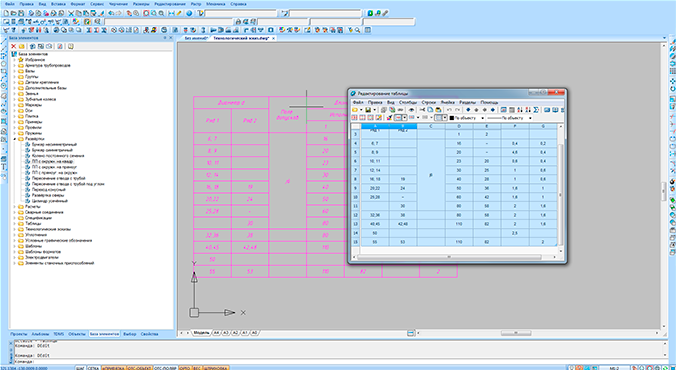Toggle оПРИВЯЗКА object snap in status bar

pos(113,368)
